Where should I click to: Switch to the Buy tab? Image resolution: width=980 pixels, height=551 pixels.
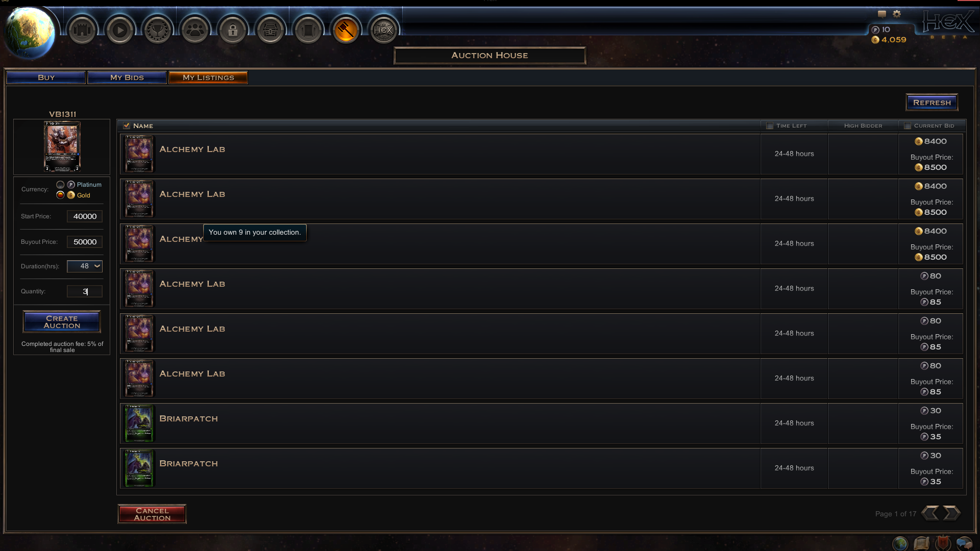[x=46, y=78]
